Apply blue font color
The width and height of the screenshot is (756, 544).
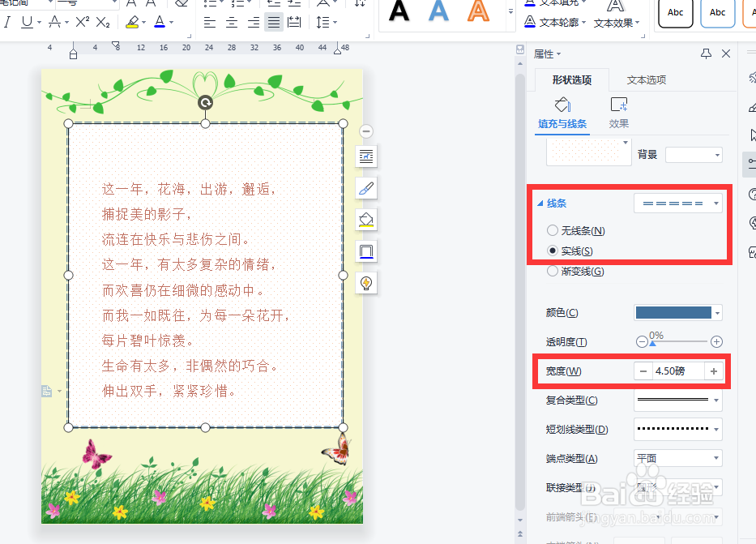pyautogui.click(x=160, y=22)
